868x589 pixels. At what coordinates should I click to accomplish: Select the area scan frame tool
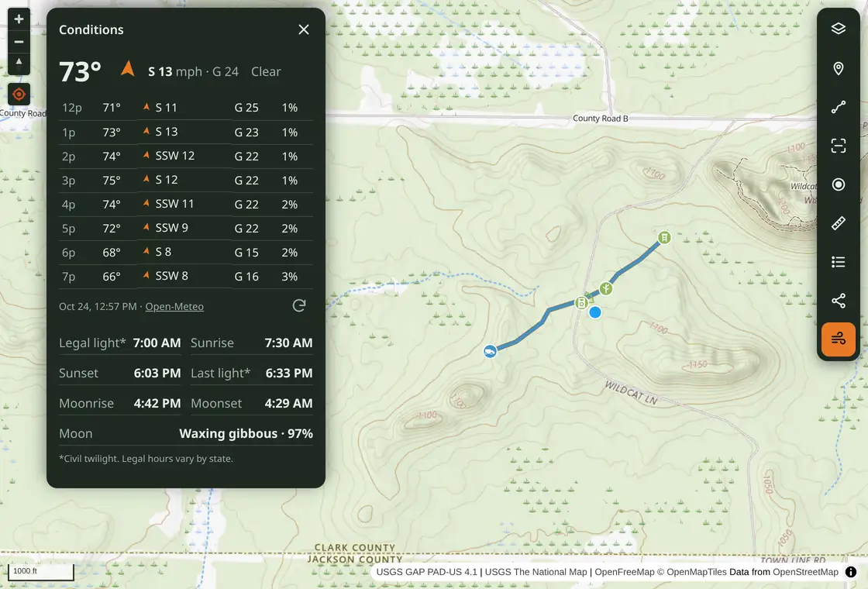click(x=838, y=146)
